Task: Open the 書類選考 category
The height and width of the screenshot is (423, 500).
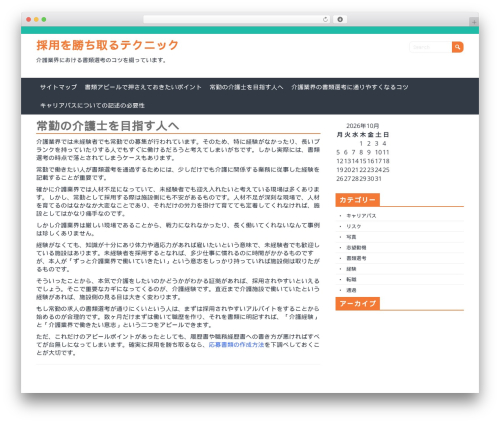Action: tap(356, 259)
